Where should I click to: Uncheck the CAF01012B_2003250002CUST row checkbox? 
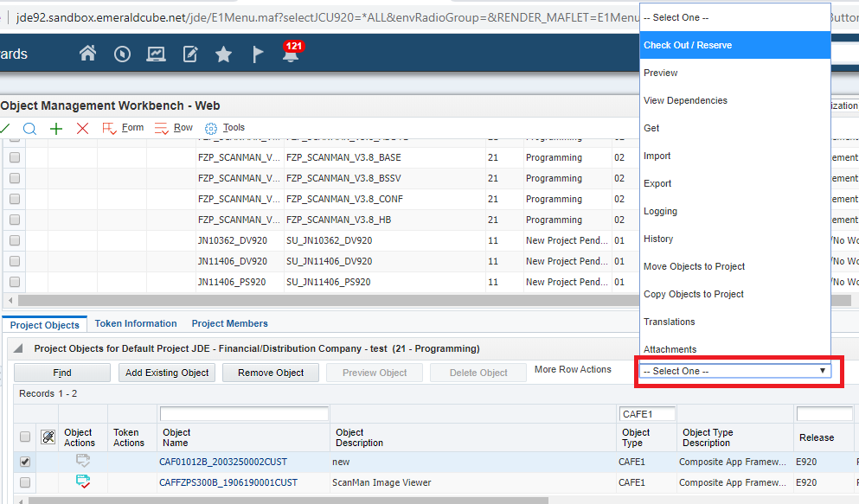pyautogui.click(x=25, y=462)
